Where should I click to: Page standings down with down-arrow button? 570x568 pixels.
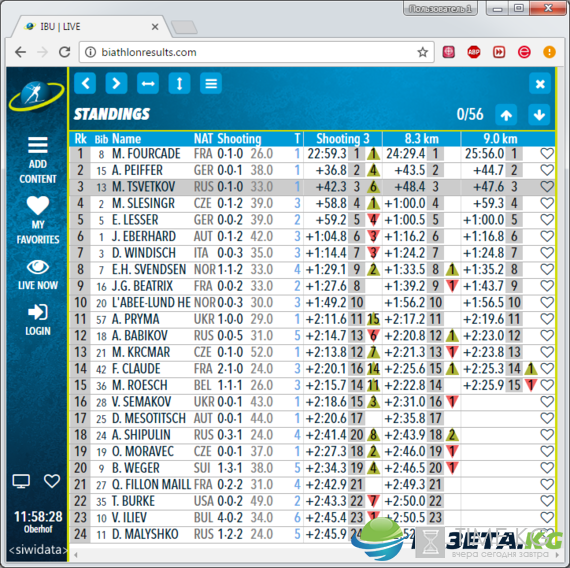(539, 115)
